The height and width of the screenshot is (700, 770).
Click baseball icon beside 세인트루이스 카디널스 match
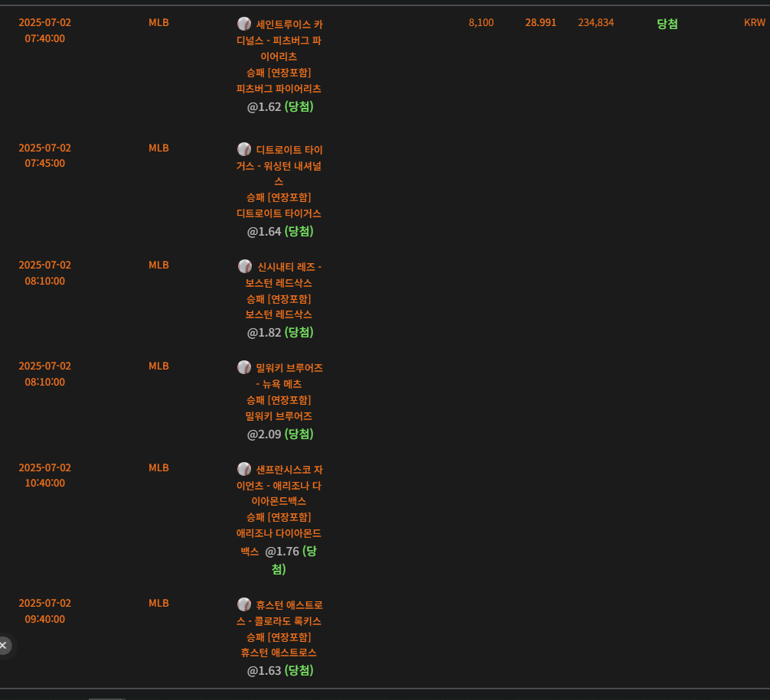click(244, 24)
